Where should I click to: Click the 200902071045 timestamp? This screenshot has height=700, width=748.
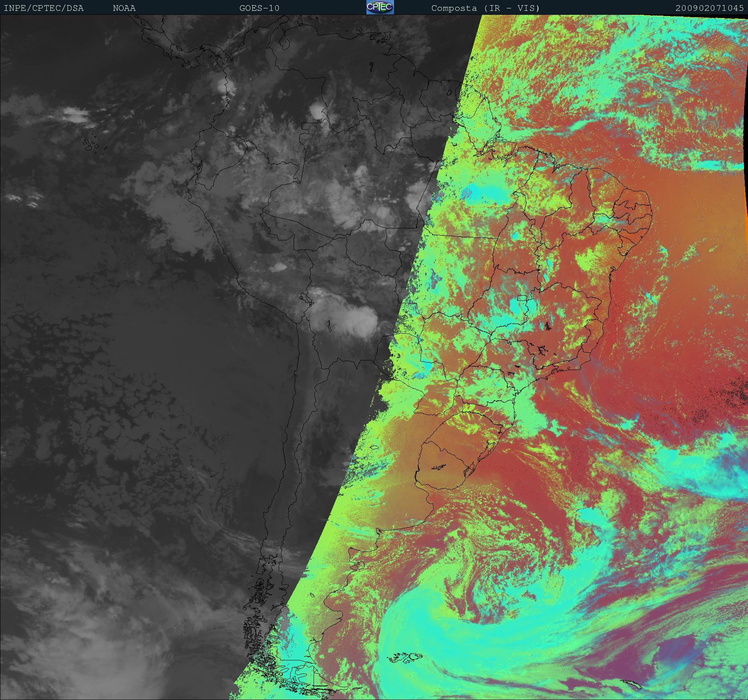(x=710, y=8)
